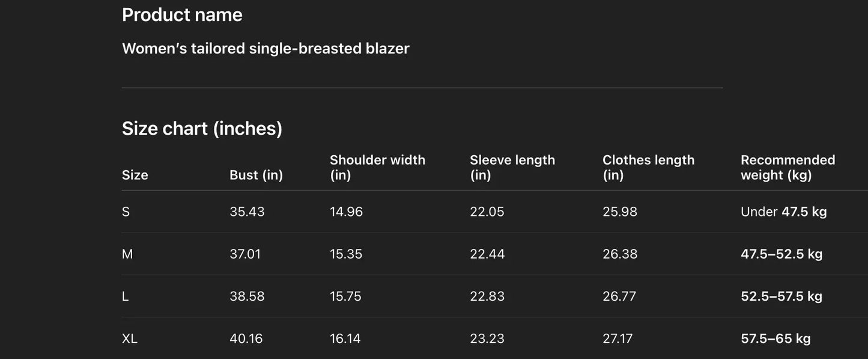Select bust value 40.16 for XL
Image resolution: width=868 pixels, height=359 pixels.
[246, 339]
